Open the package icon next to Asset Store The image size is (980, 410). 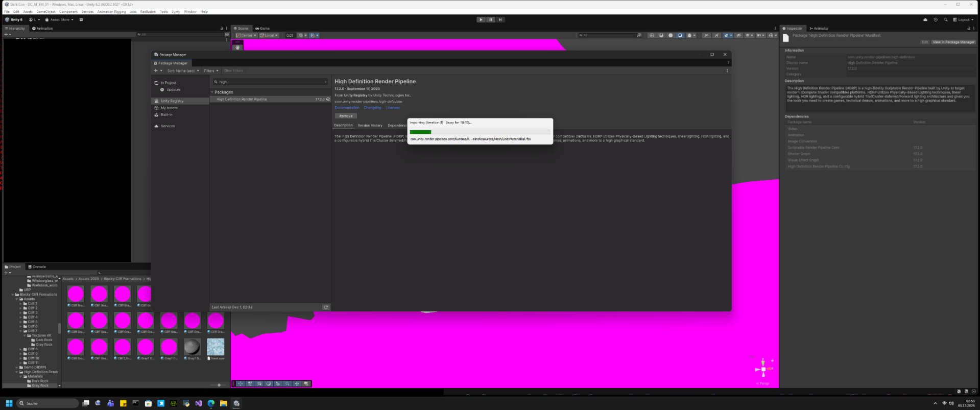point(81,19)
